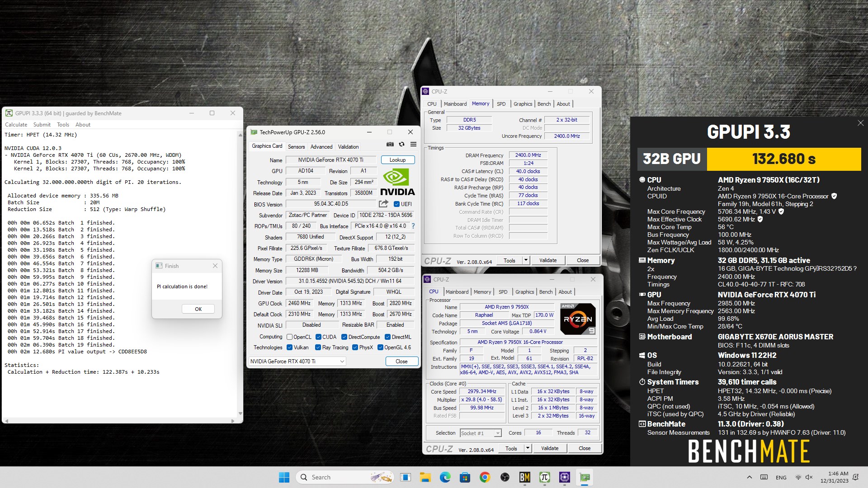Click the Ryzen logo in CPU-Z

(x=578, y=319)
